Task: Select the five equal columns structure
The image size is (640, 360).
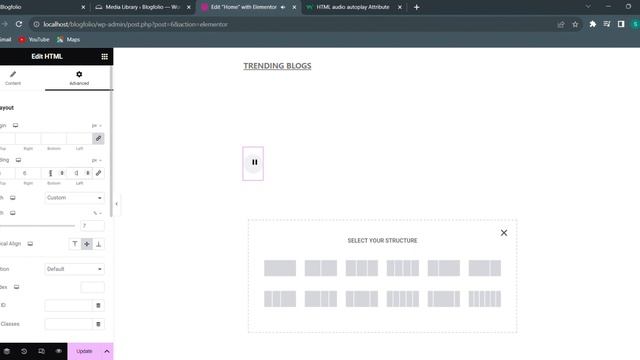Action: click(403, 299)
